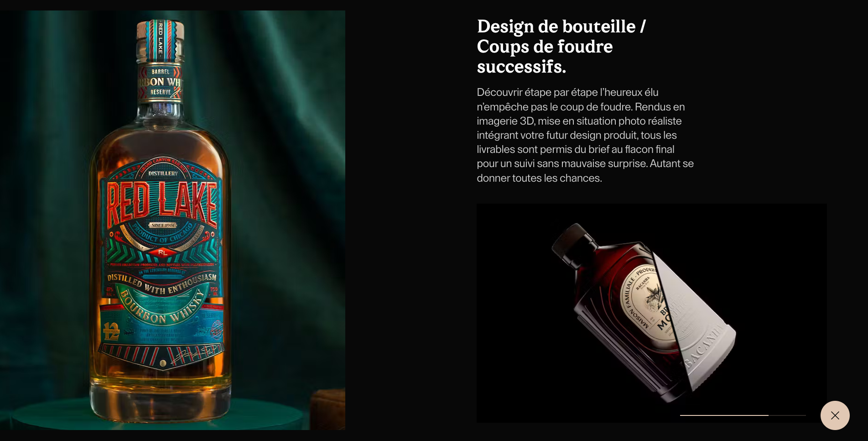Select the 'Design de bouteille' heading
The width and height of the screenshot is (868, 441).
pos(561,47)
